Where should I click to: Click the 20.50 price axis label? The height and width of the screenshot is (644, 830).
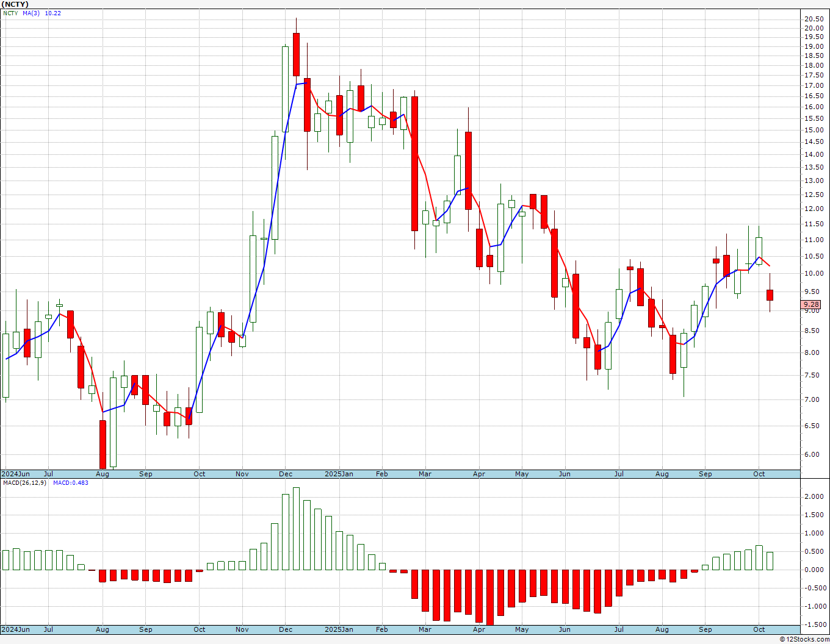[x=813, y=18]
